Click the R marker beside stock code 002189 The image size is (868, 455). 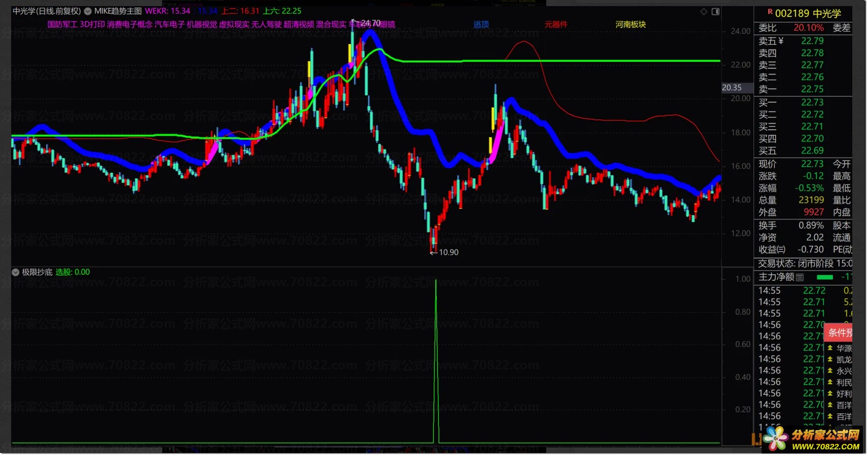pyautogui.click(x=770, y=12)
